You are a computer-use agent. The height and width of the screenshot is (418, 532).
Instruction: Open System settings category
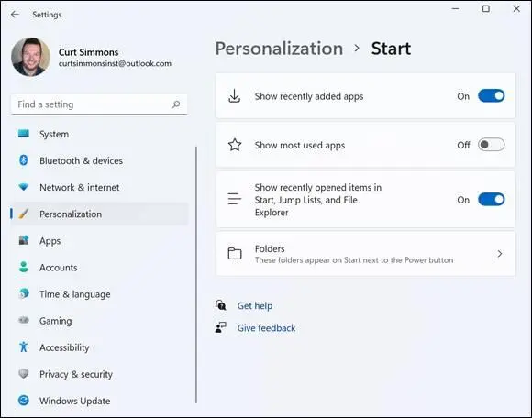pyautogui.click(x=54, y=134)
